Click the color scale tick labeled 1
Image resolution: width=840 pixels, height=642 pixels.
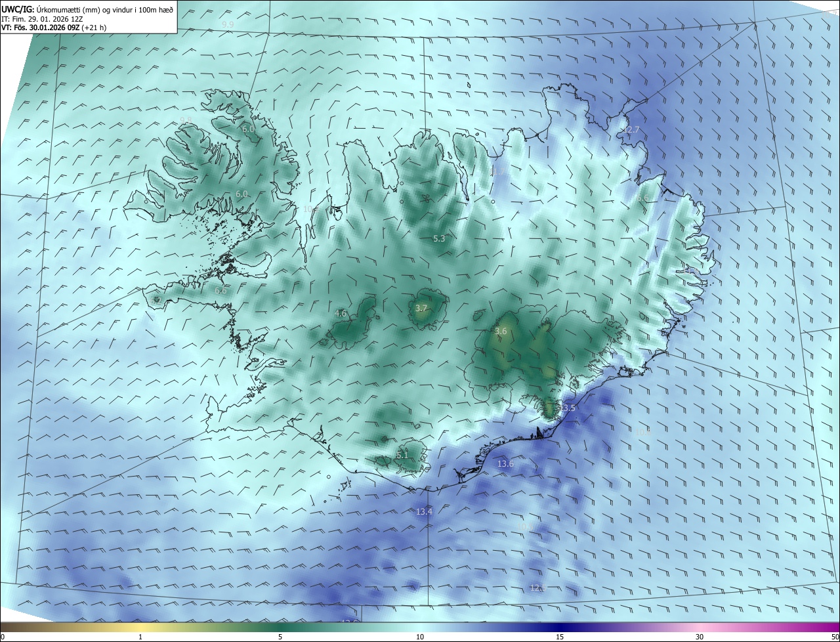pyautogui.click(x=140, y=637)
